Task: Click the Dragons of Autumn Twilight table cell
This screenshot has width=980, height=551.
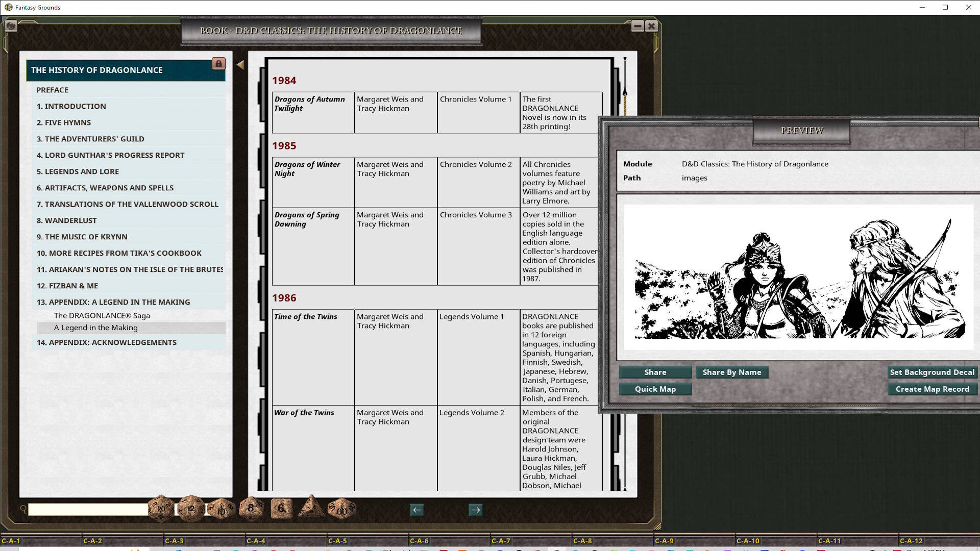Action: 313,113
